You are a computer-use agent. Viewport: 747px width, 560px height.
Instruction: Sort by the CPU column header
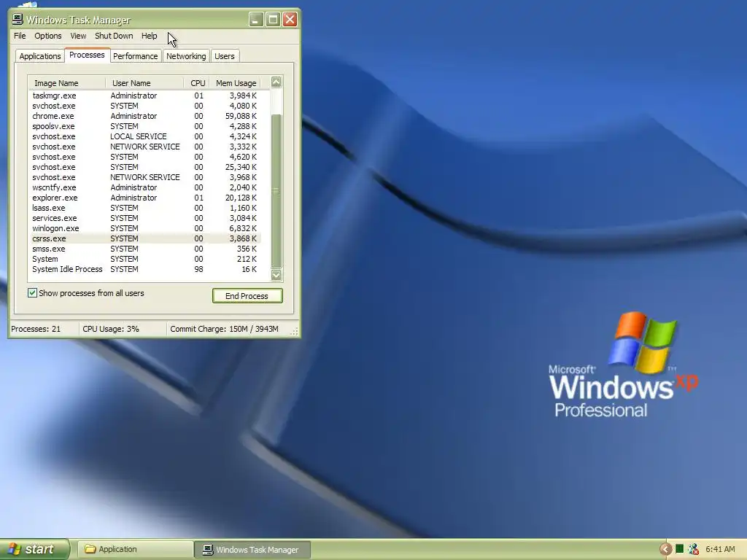click(x=197, y=83)
